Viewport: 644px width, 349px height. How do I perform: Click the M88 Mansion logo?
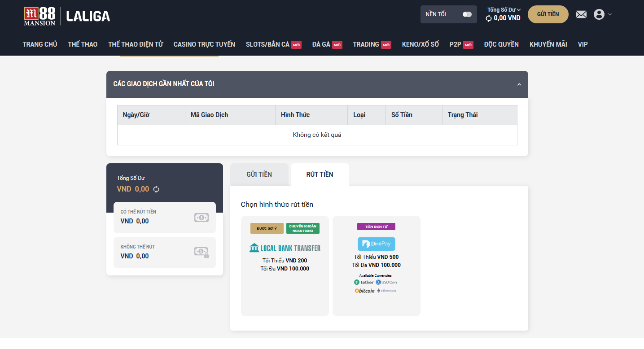[x=40, y=16]
